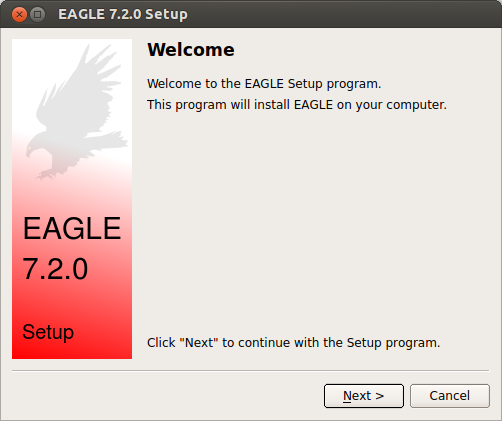Viewport: 502px width, 421px height.
Task: Click the eagle's talons
Action: tap(47, 174)
